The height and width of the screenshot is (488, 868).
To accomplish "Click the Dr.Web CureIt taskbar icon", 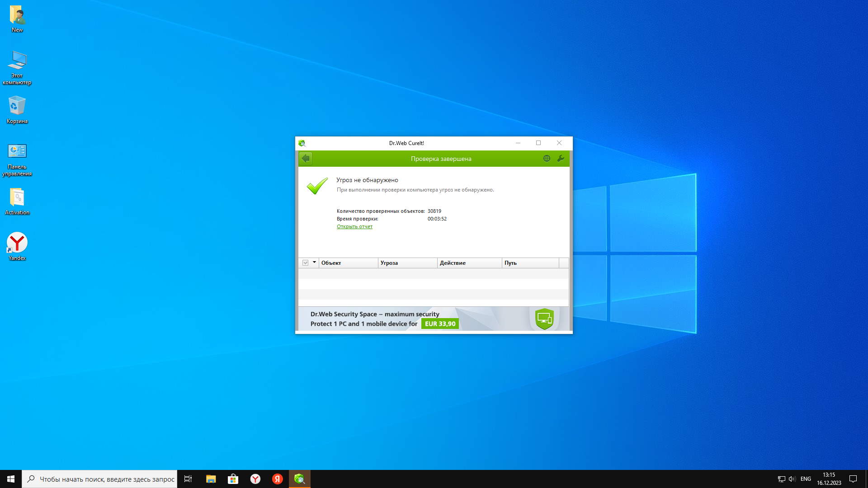I will pos(299,479).
